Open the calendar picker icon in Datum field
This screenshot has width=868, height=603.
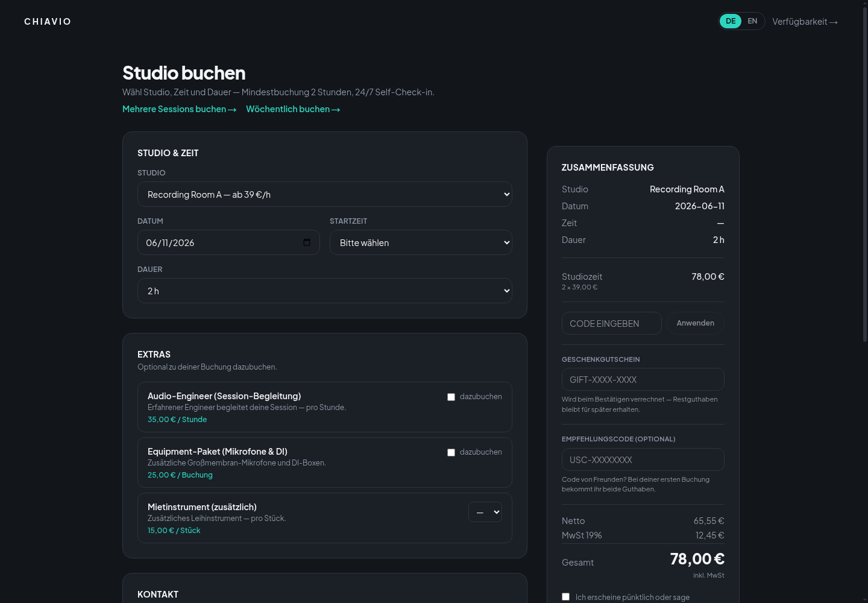point(307,242)
